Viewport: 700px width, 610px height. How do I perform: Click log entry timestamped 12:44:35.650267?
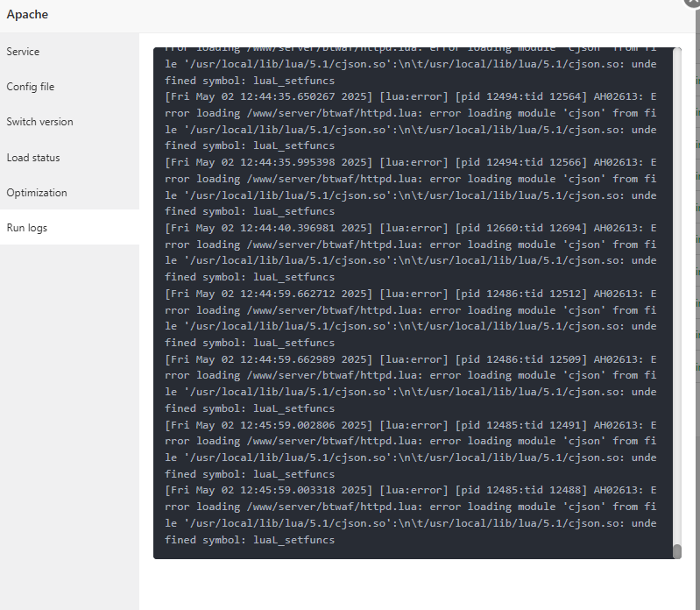[410, 121]
